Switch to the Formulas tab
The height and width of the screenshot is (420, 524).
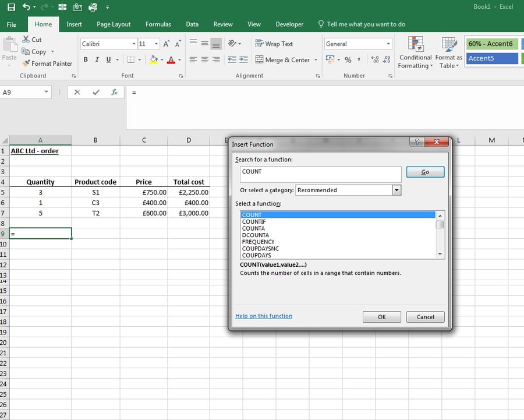click(158, 24)
